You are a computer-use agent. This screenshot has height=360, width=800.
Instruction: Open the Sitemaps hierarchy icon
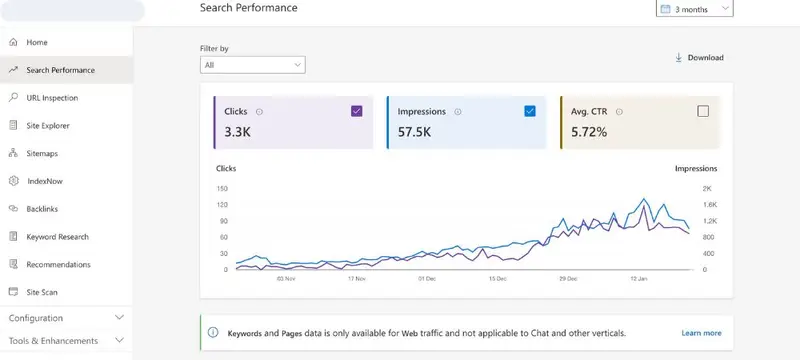click(x=13, y=153)
